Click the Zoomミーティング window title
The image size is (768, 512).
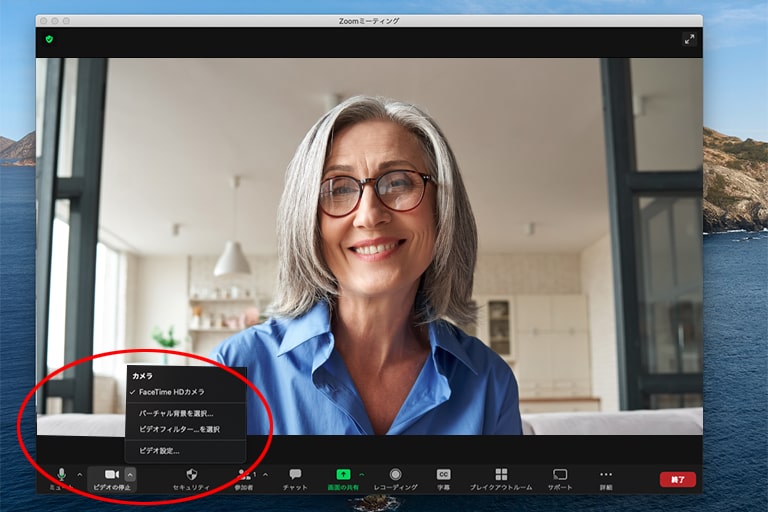tap(369, 21)
